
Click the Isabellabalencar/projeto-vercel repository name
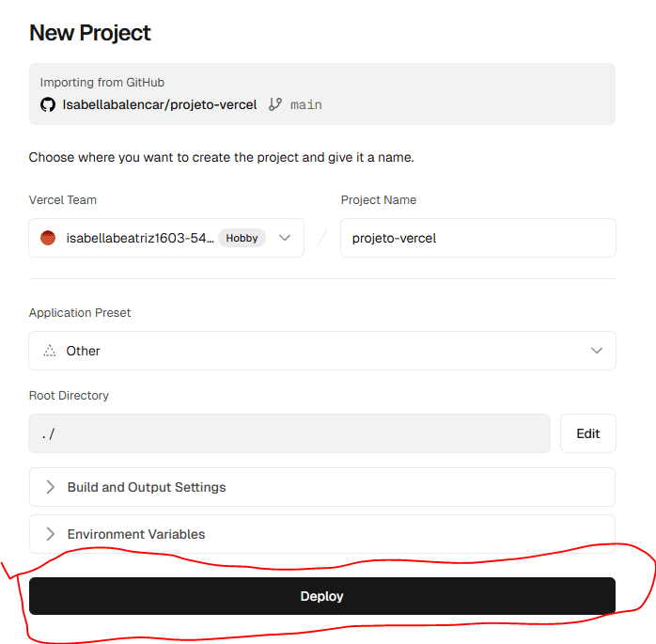pyautogui.click(x=160, y=104)
